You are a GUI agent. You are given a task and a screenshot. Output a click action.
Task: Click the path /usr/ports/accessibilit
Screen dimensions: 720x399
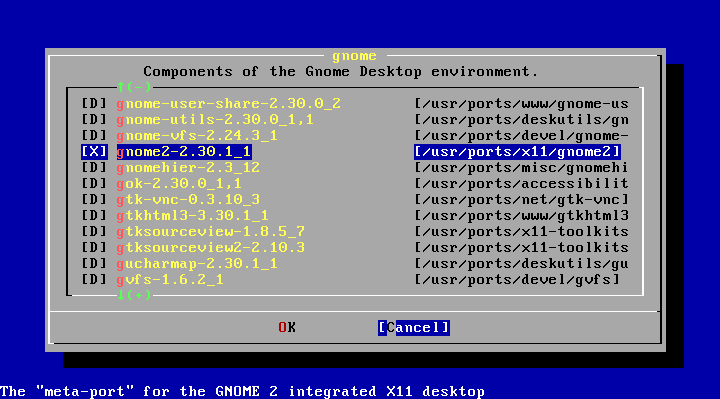point(522,184)
